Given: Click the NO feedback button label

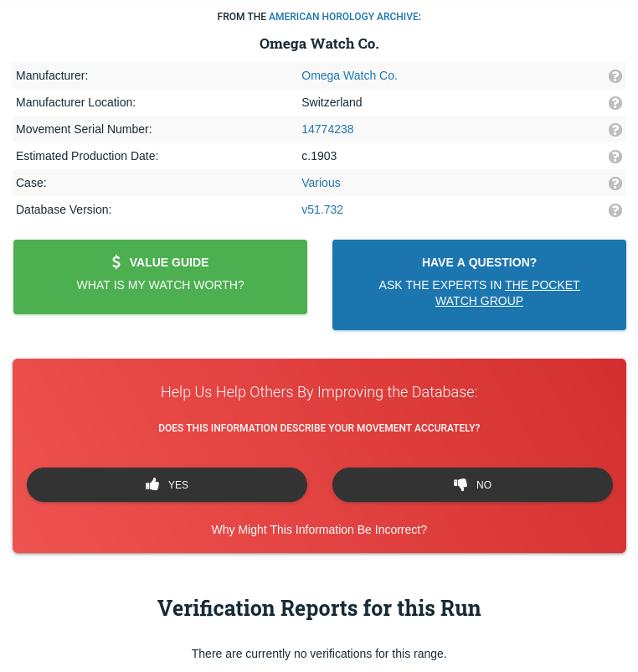Looking at the screenshot, I should [x=484, y=484].
